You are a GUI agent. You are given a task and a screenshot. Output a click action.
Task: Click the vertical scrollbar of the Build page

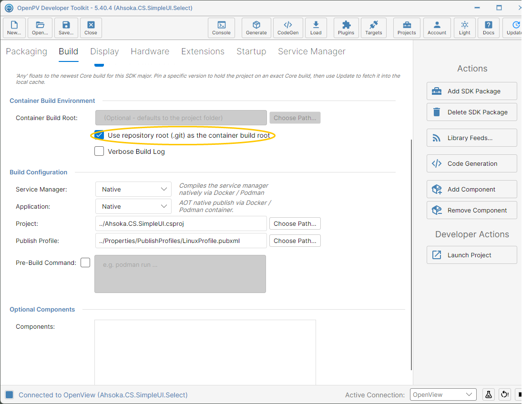pos(411,254)
